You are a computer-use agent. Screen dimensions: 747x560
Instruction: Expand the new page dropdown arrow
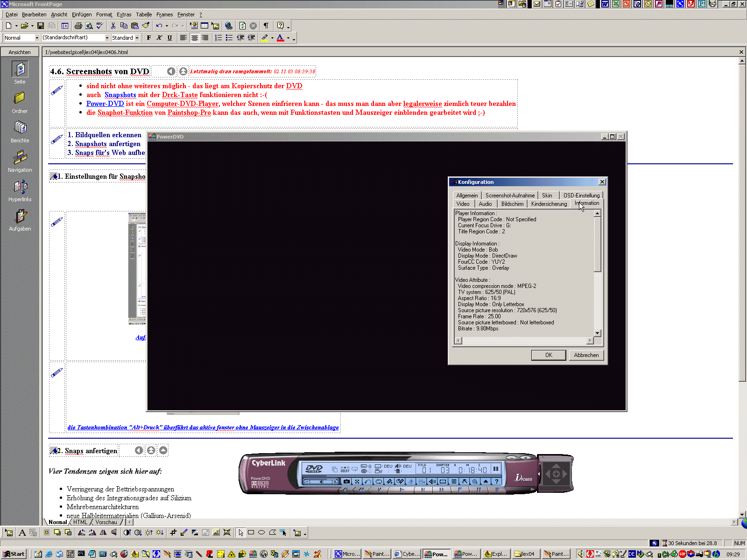tap(16, 26)
